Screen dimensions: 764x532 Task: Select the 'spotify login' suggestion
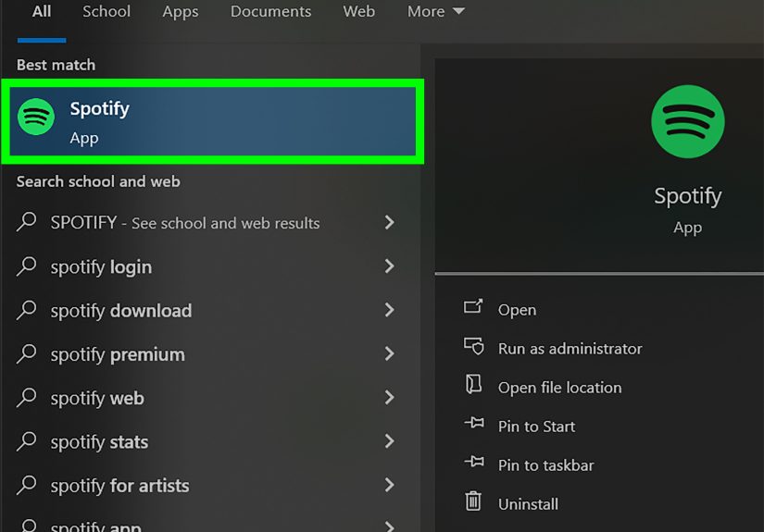click(209, 266)
